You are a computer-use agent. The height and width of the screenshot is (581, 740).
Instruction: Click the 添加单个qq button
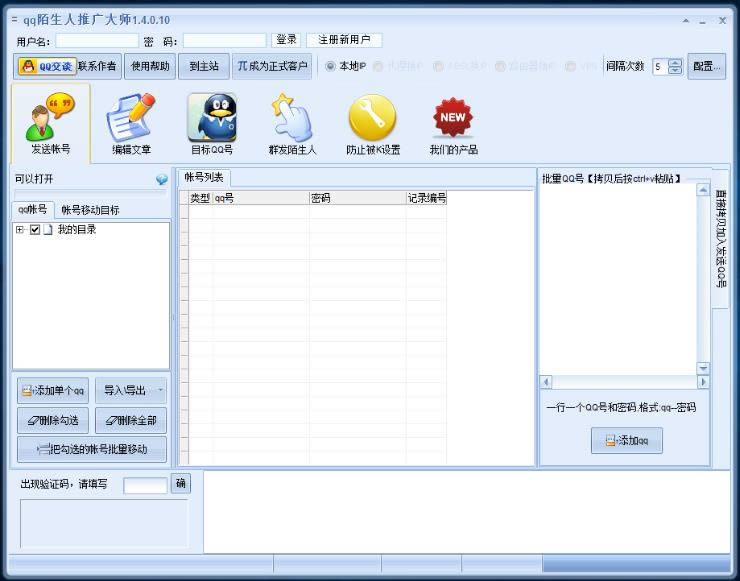point(54,390)
